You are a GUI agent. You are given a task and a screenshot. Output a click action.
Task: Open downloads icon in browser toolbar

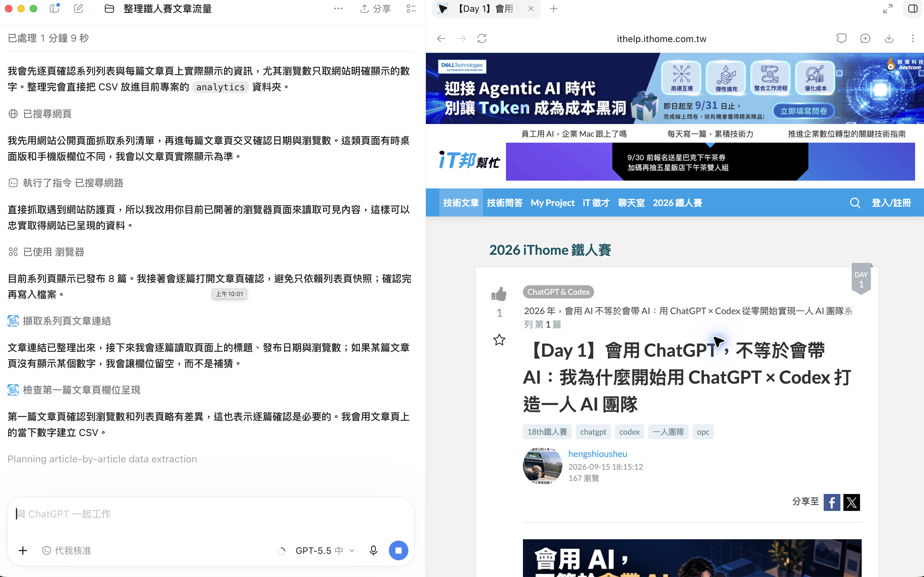point(889,39)
